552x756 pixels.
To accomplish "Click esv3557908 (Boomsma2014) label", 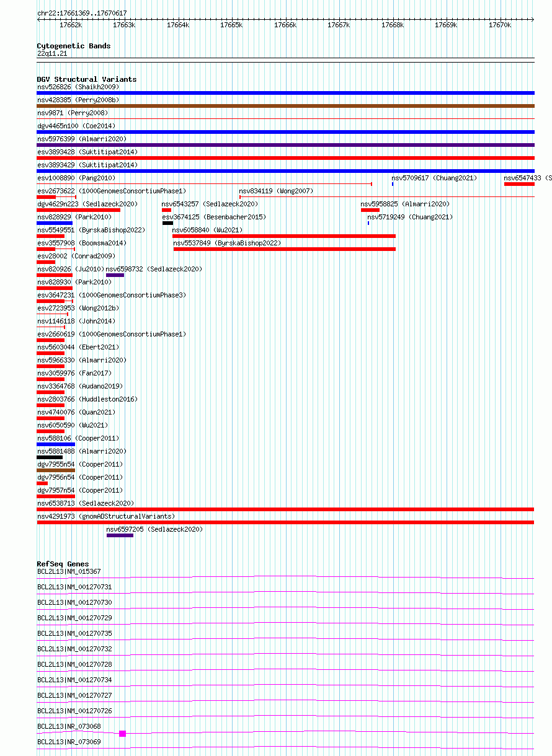I will click(82, 243).
